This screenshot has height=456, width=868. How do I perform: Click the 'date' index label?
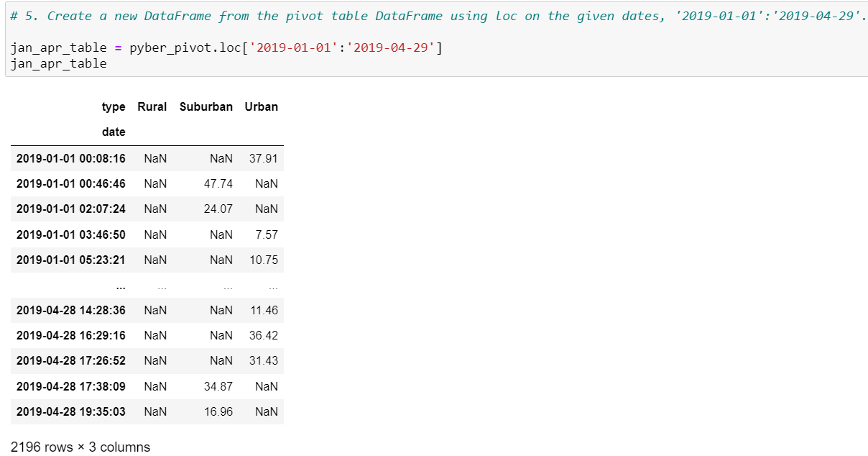[114, 132]
